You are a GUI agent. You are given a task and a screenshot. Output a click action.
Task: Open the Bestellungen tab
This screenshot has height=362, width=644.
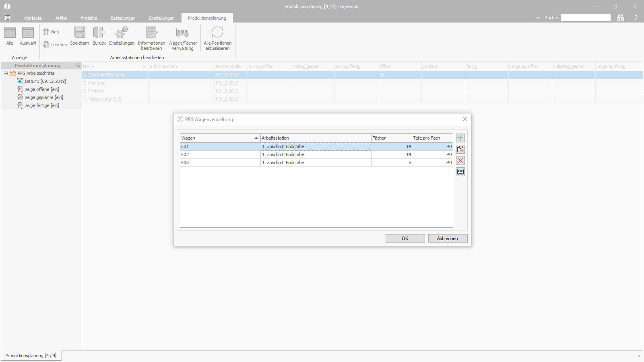point(123,18)
